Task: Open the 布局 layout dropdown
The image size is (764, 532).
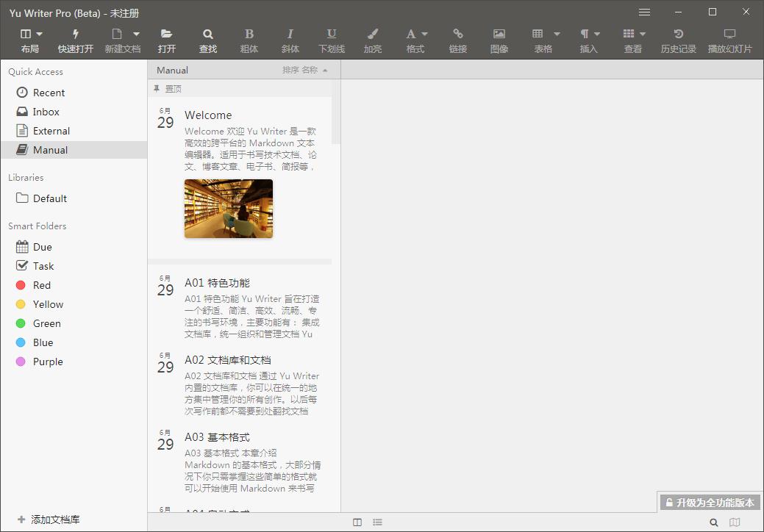Action: [30, 40]
